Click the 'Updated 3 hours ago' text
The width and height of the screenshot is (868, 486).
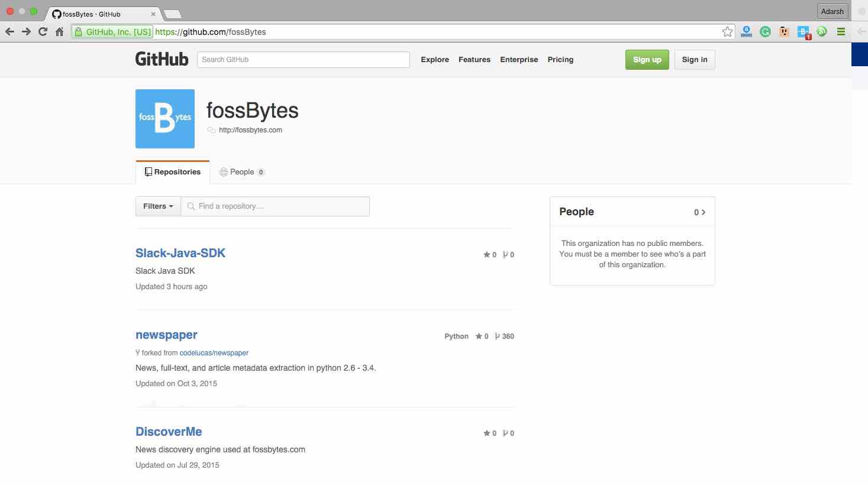[172, 287]
